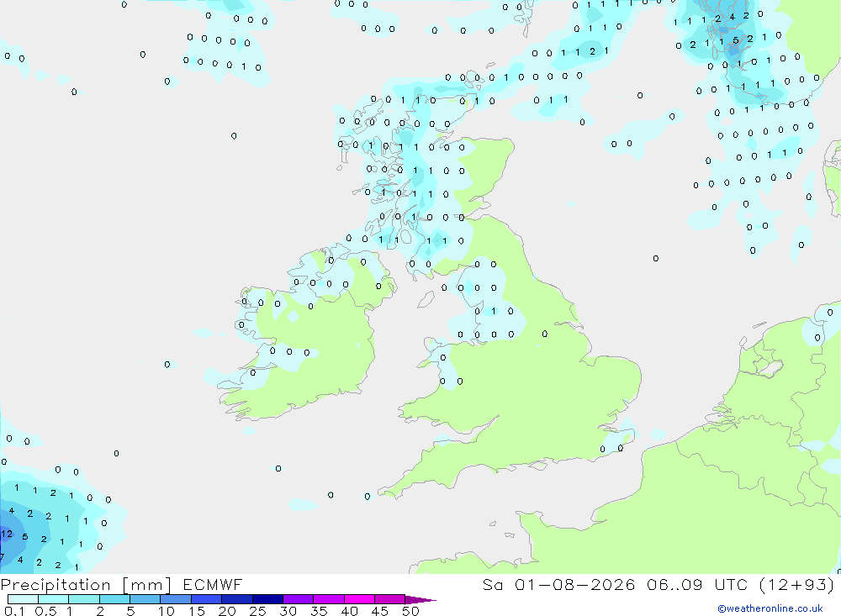Click the legend scale label "15"
This screenshot has height=616, width=841.
(197, 611)
